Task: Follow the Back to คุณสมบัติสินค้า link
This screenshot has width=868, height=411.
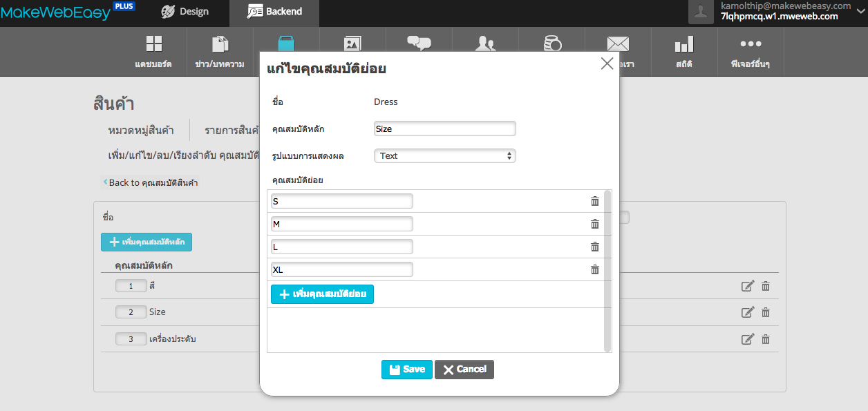Action: pos(152,183)
